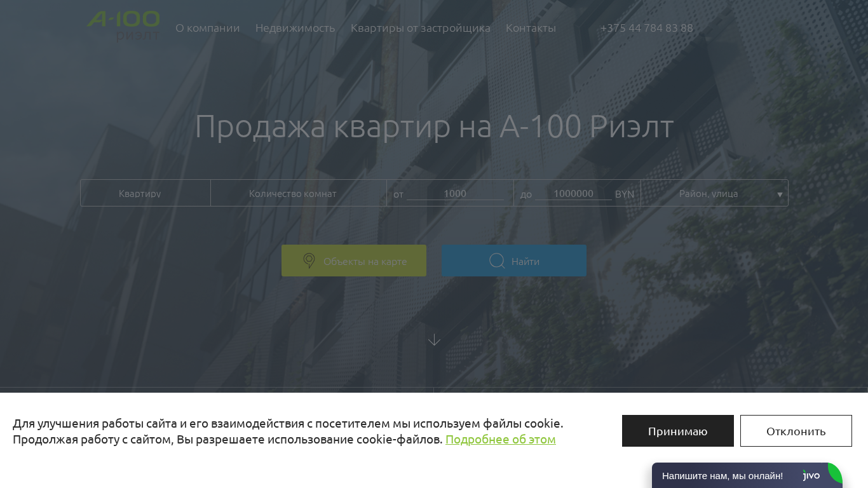The height and width of the screenshot is (488, 868).
Task: Open the Количество комнат selector
Action: [x=299, y=193]
